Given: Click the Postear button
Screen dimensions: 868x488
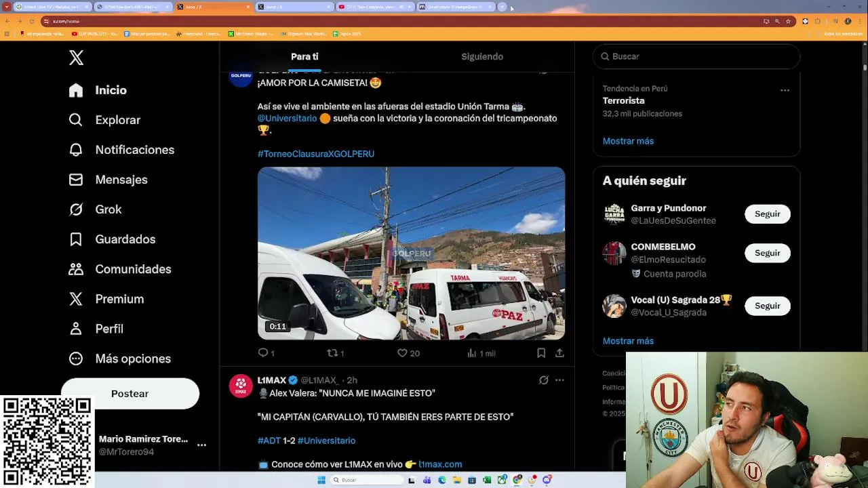Looking at the screenshot, I should (130, 394).
